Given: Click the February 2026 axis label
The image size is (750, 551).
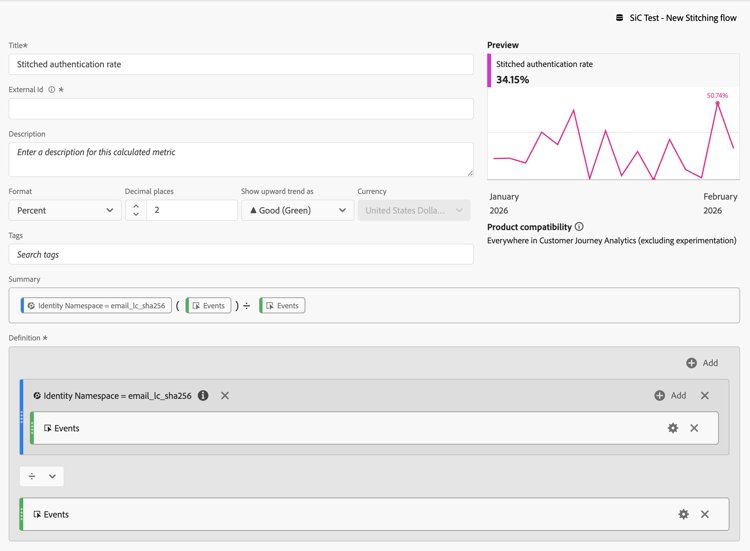Looking at the screenshot, I should [x=720, y=203].
